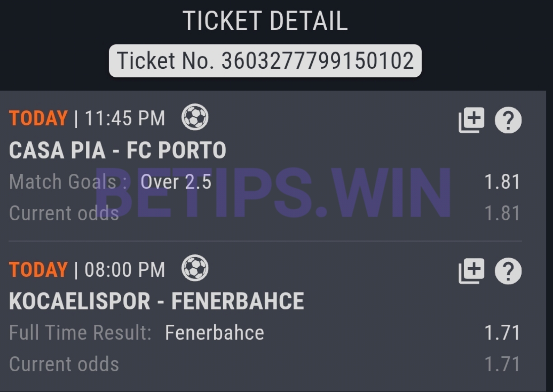Click the TODAY label above Kocaelispor match

click(38, 269)
